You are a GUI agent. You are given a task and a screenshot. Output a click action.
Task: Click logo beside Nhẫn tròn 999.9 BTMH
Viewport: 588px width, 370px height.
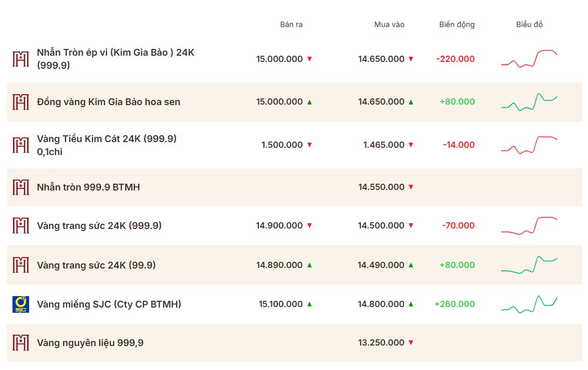(21, 187)
